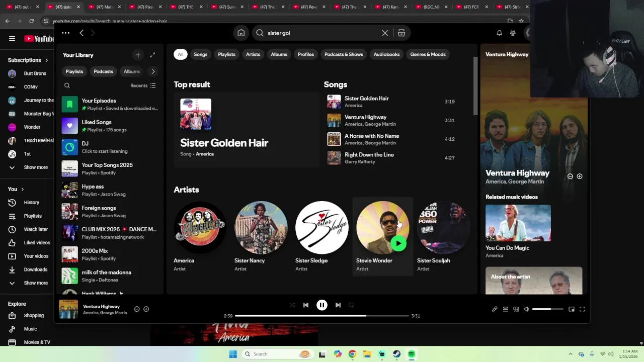Open the Sister Sledge artist card

pyautogui.click(x=322, y=236)
